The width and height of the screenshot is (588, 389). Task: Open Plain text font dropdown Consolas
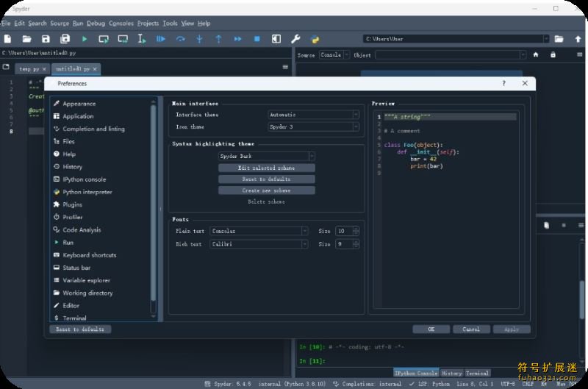(x=259, y=231)
